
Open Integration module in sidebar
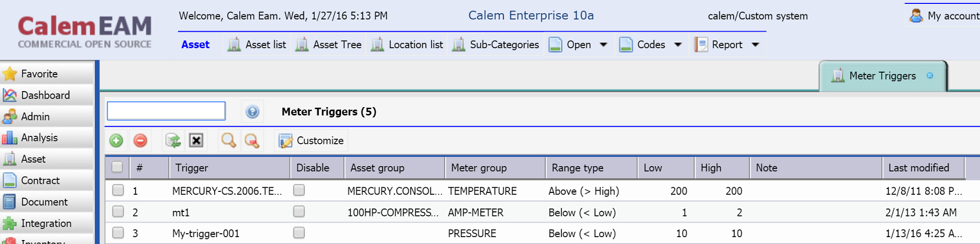pos(46,223)
